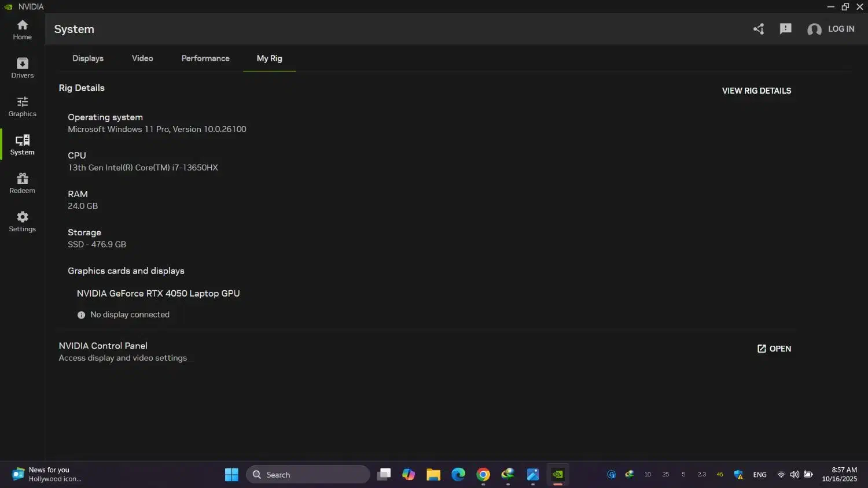Open the volume control in system tray
Screen dimensions: 868x488
(x=795, y=475)
